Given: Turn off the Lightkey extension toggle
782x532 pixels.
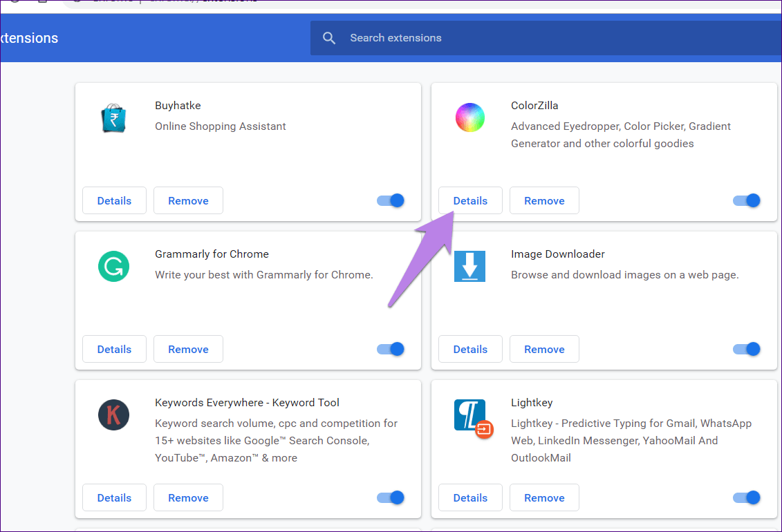Looking at the screenshot, I should (x=747, y=497).
